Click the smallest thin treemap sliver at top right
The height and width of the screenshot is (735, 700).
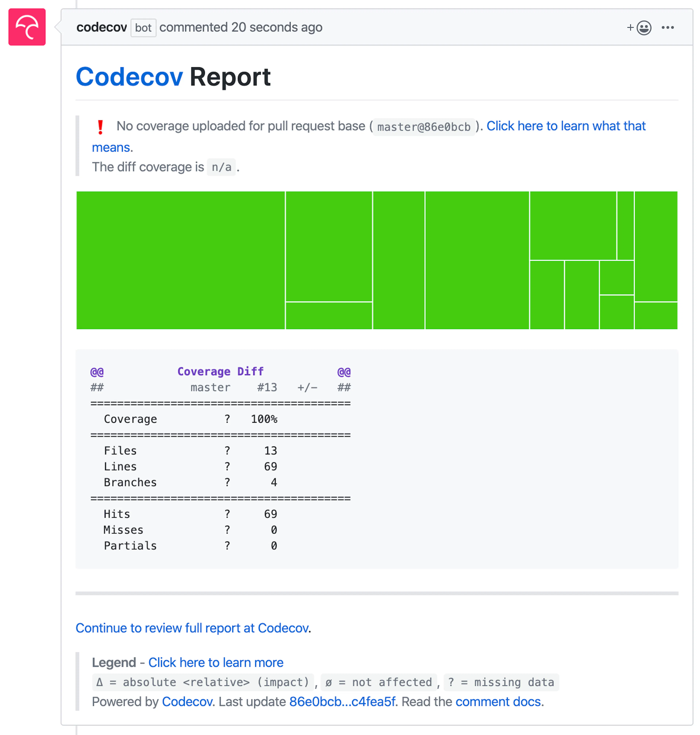pyautogui.click(x=625, y=226)
